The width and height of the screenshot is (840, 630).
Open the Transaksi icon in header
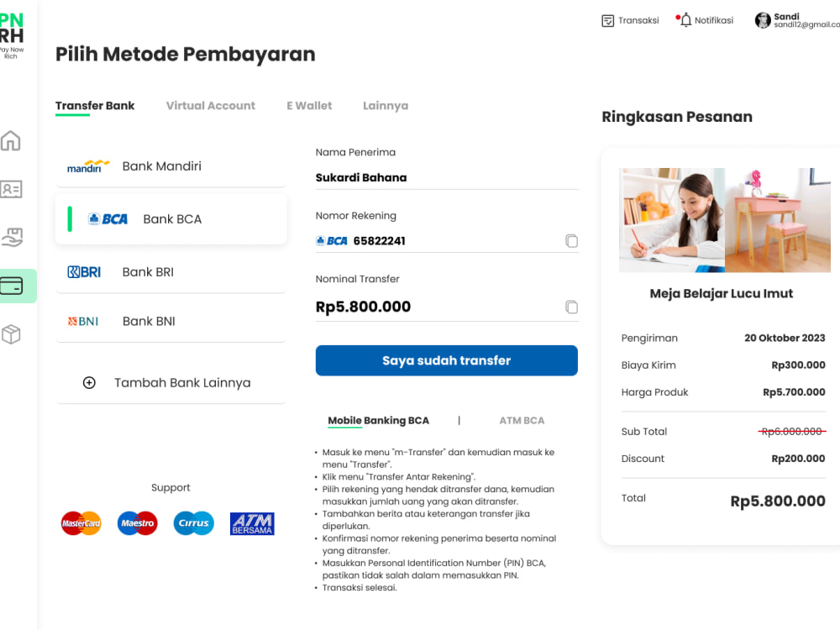[607, 21]
